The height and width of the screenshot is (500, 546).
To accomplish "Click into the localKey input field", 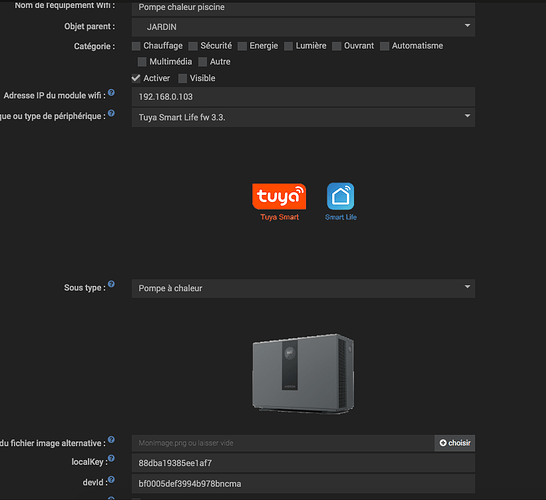I will tap(303, 463).
